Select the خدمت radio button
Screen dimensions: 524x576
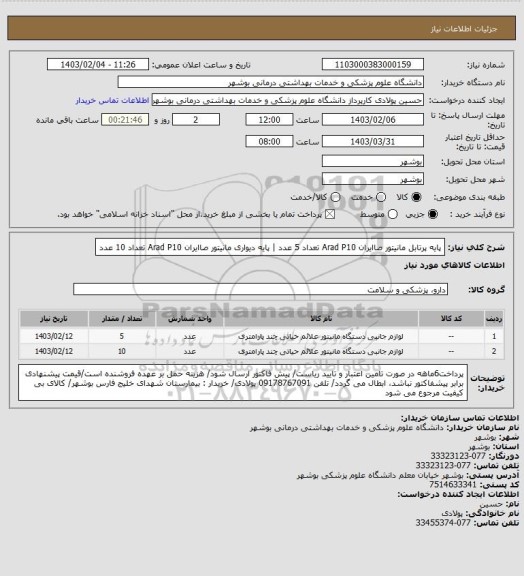point(381,197)
